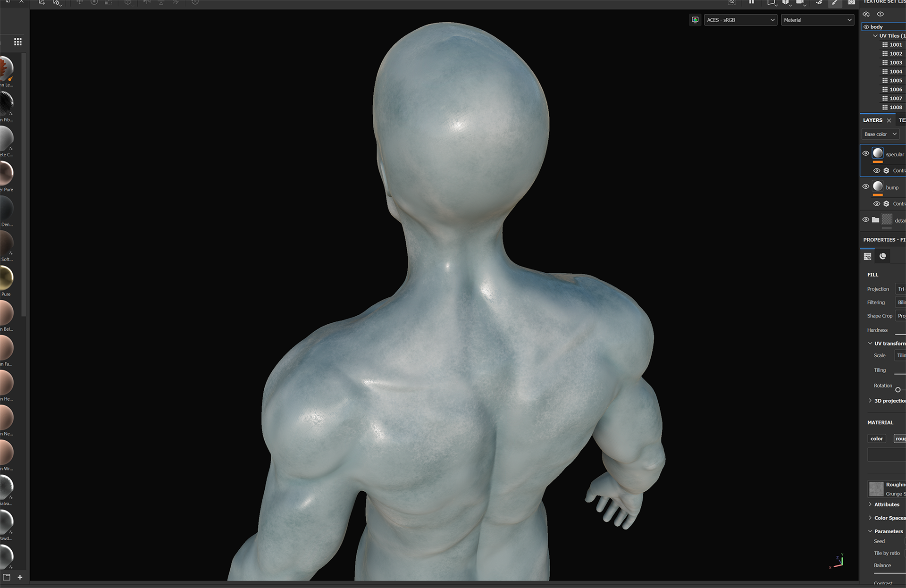Expand the 3D projection section
The width and height of the screenshot is (906, 588).
click(x=870, y=401)
